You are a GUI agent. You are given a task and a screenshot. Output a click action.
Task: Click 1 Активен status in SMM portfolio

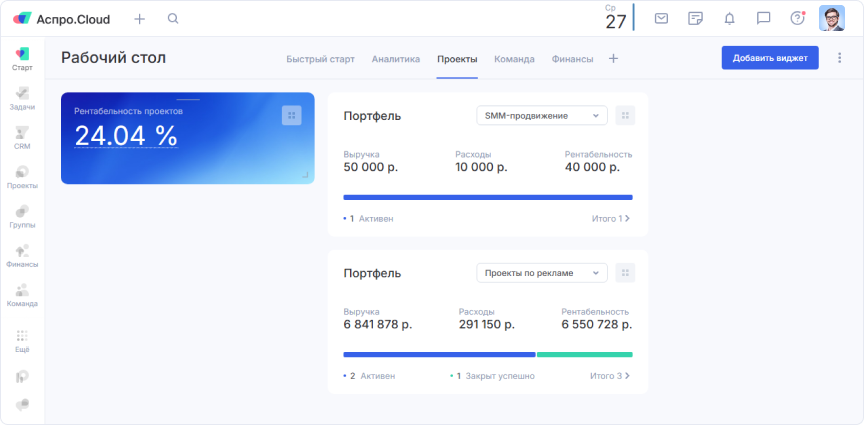pyautogui.click(x=368, y=219)
